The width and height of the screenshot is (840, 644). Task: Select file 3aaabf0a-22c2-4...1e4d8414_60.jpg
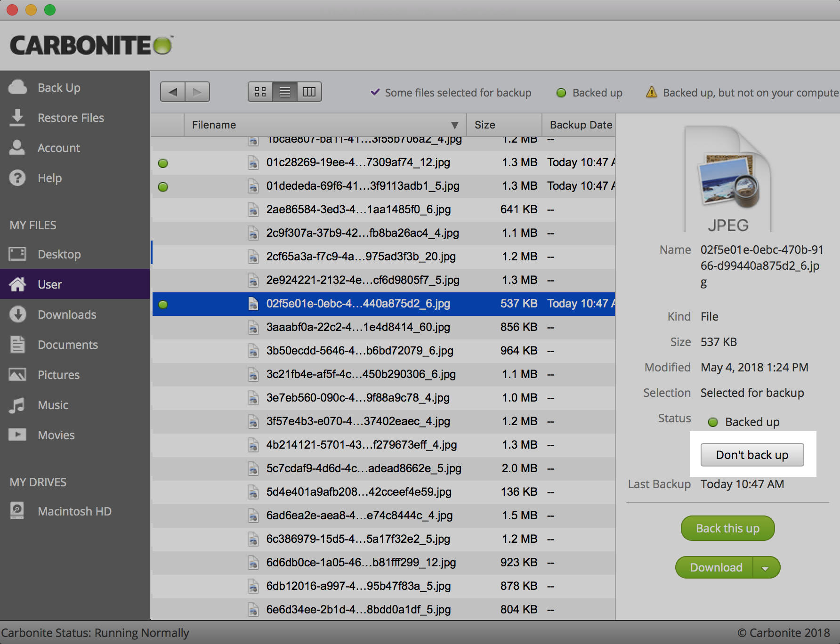pos(358,327)
